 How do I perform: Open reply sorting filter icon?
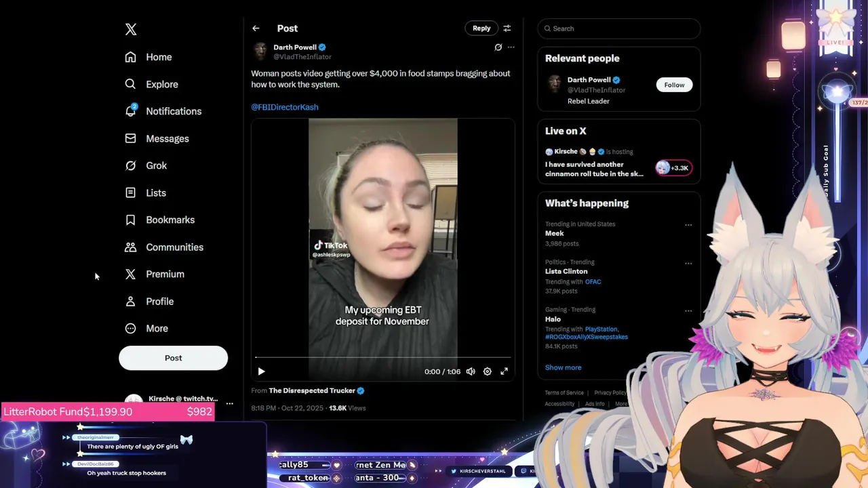point(507,28)
